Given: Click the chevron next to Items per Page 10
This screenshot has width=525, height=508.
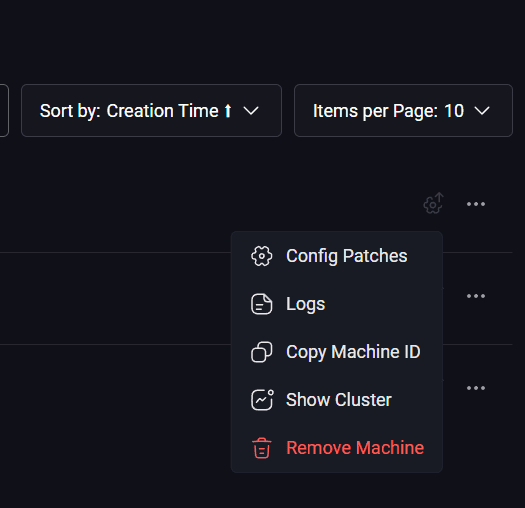Looking at the screenshot, I should coord(482,111).
